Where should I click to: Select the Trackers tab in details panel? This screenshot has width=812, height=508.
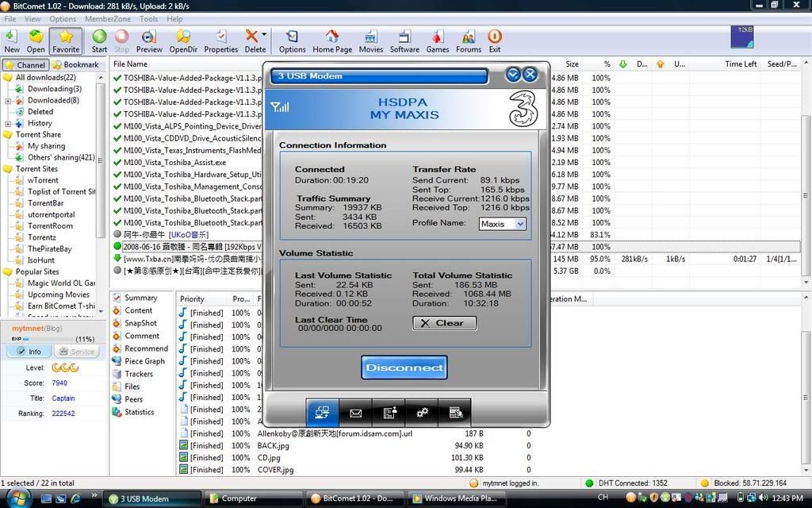[138, 374]
